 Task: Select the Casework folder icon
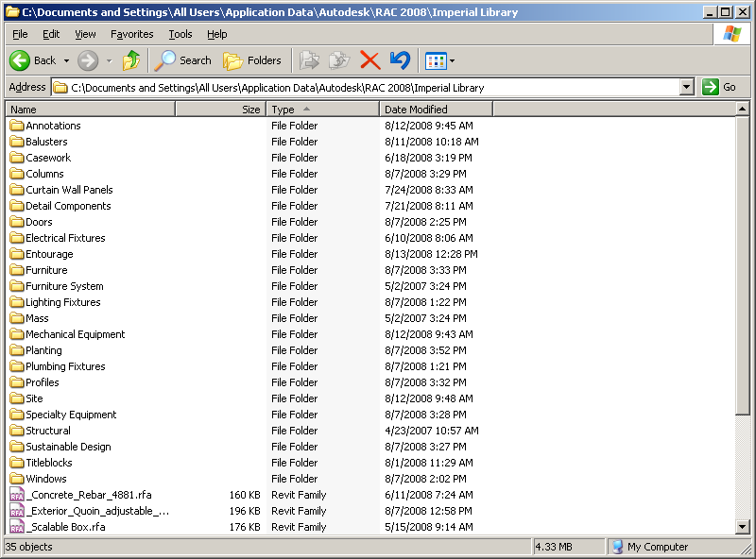pyautogui.click(x=17, y=158)
